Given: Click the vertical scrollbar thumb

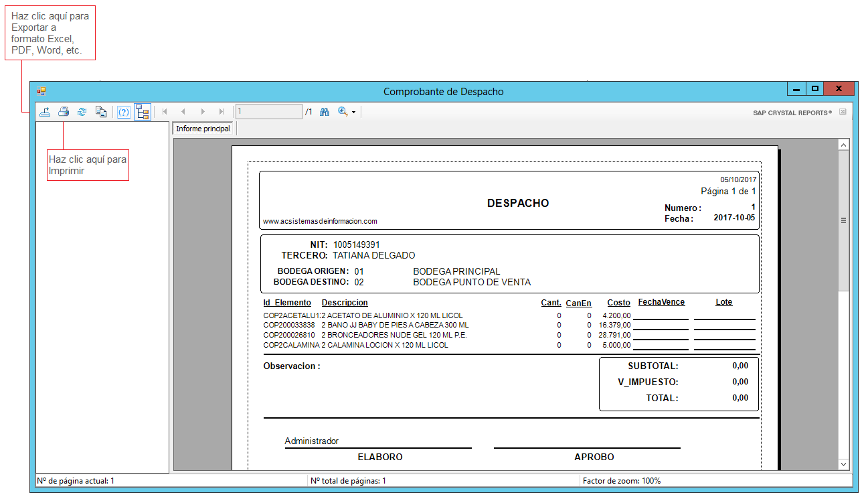Looking at the screenshot, I should (843, 220).
